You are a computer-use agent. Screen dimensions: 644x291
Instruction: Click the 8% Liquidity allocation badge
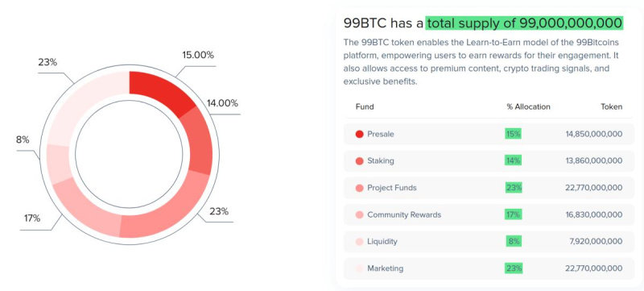pyautogui.click(x=514, y=241)
